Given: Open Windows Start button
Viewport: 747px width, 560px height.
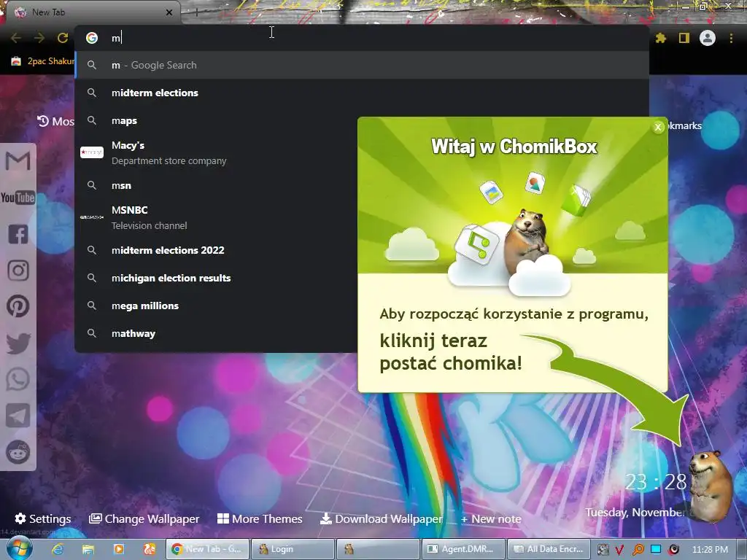Looking at the screenshot, I should click(x=19, y=548).
